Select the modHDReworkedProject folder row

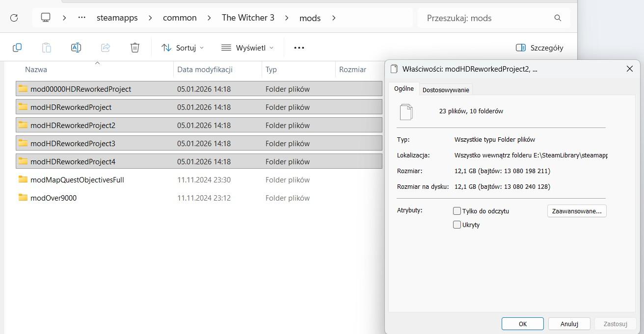tap(199, 107)
